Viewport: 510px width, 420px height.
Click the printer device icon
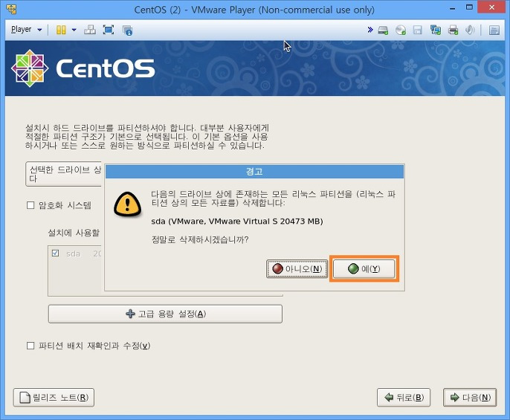pos(453,30)
